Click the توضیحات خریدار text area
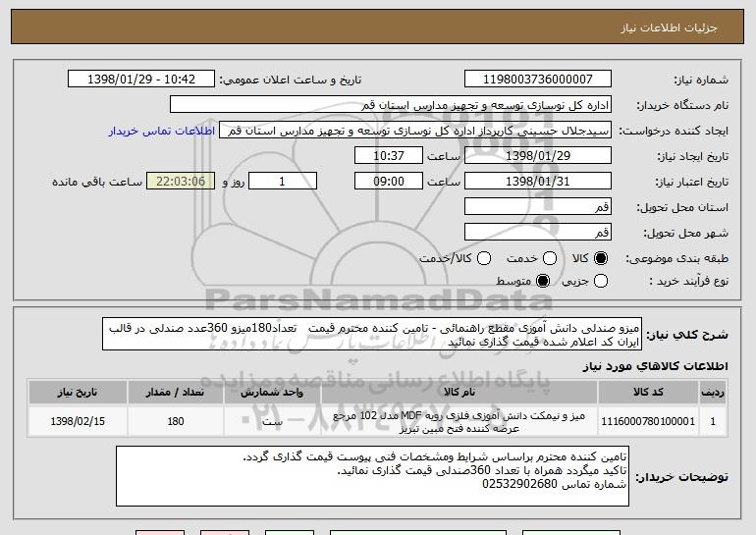The height and width of the screenshot is (535, 756). [372, 476]
